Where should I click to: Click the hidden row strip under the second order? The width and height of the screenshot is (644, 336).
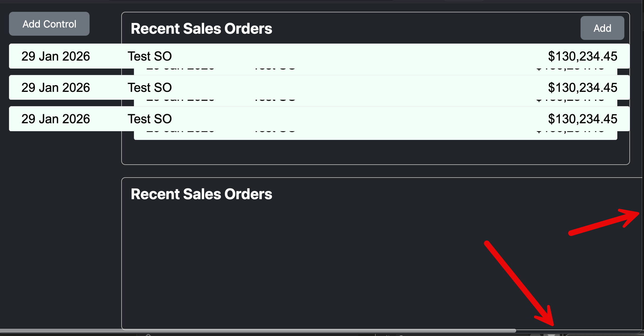(365, 103)
